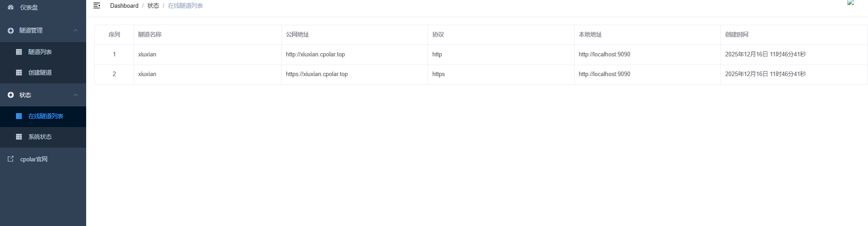Collapse the 隧道管理 submenu chevron
This screenshot has width=868, height=226.
pyautogui.click(x=76, y=30)
